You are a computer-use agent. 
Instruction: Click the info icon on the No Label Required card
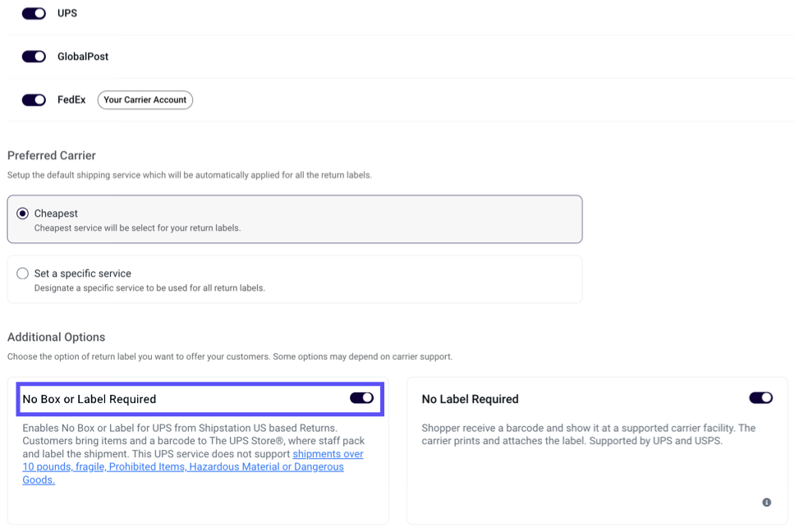pos(767,502)
